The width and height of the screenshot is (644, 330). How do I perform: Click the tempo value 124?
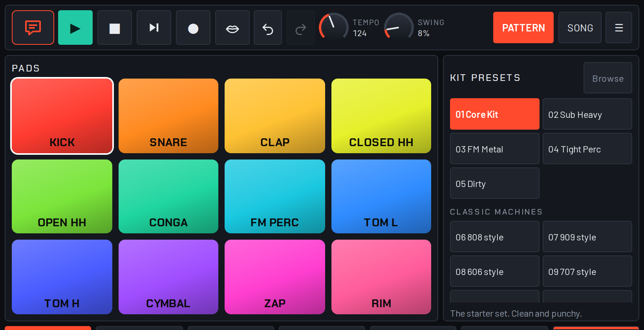(x=360, y=33)
